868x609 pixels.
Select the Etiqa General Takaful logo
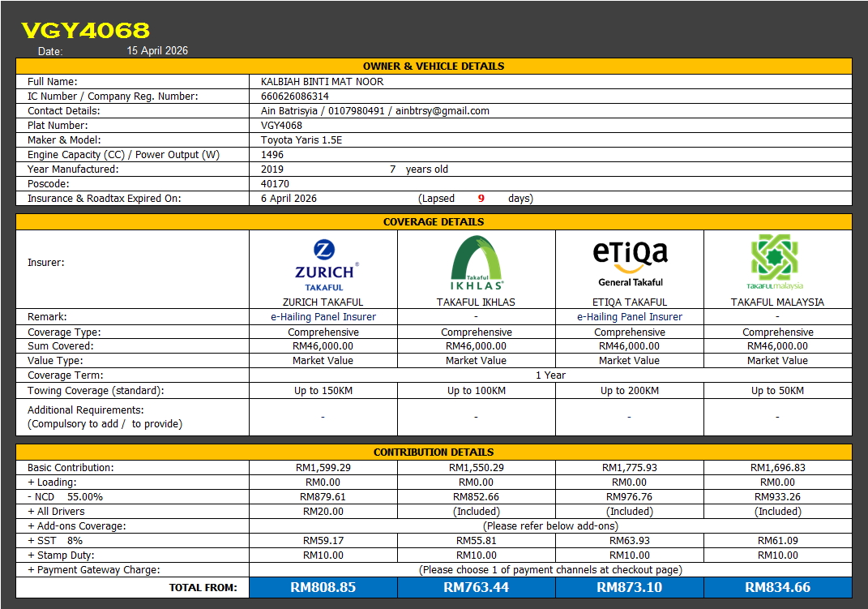coord(630,263)
